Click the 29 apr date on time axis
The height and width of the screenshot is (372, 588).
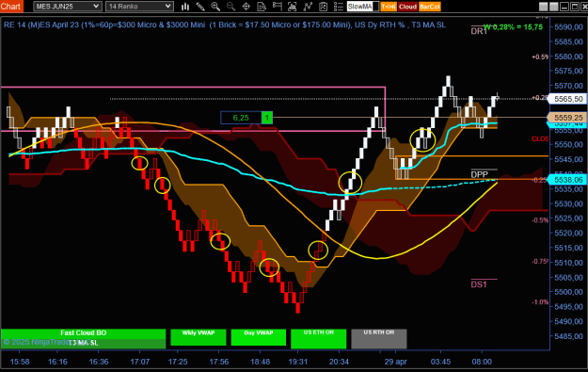tap(395, 362)
